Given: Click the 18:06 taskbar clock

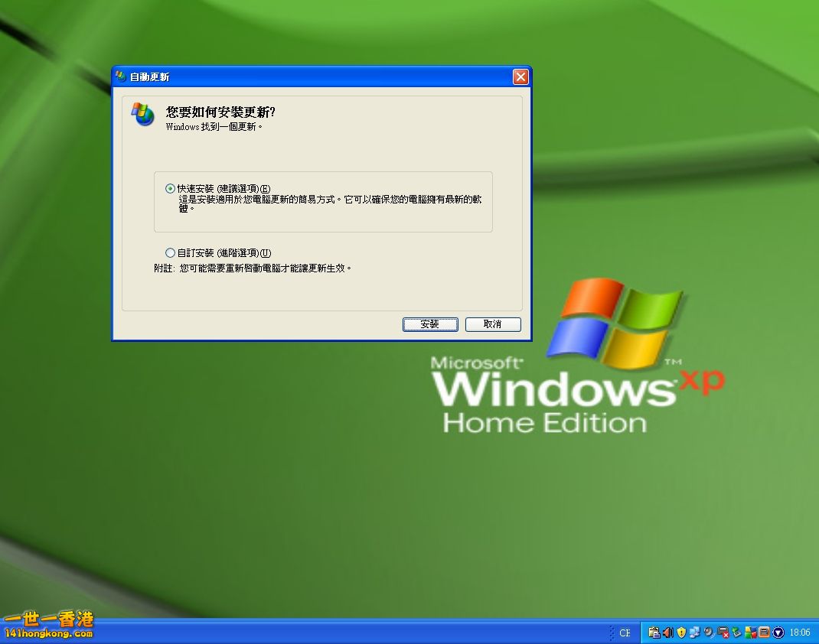Looking at the screenshot, I should pos(800,633).
